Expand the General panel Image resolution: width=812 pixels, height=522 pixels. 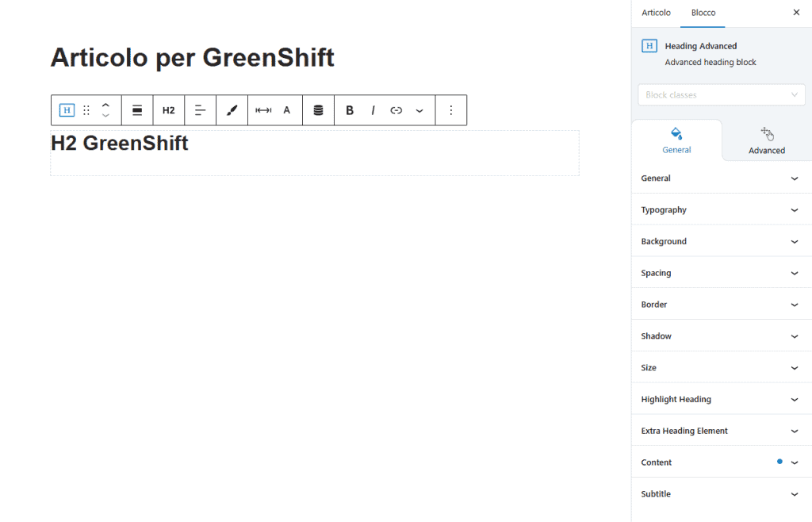tap(722, 178)
